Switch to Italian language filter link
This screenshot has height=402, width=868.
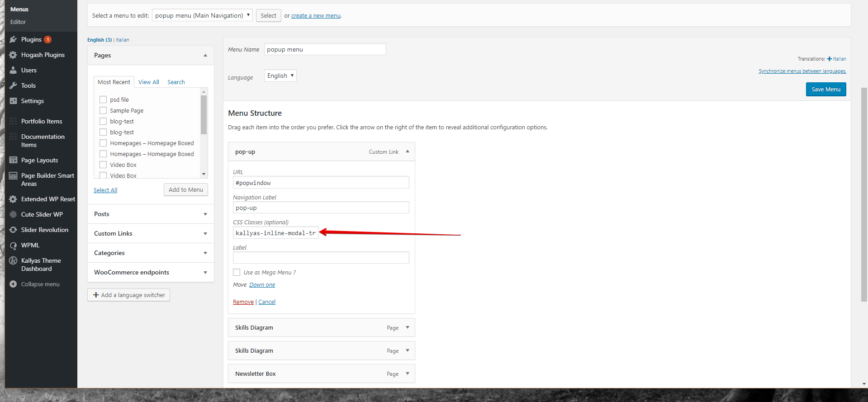point(123,40)
